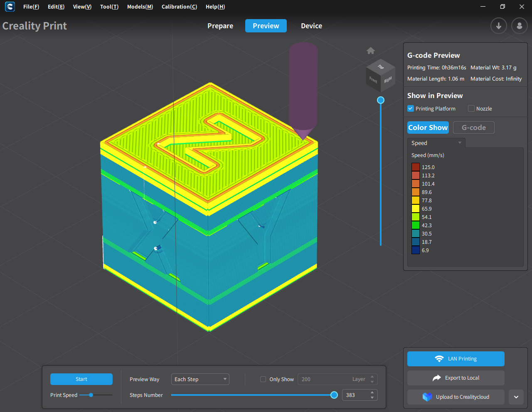Expand more options beside Upload to Crealitycloud
The image size is (532, 412).
[x=516, y=397]
